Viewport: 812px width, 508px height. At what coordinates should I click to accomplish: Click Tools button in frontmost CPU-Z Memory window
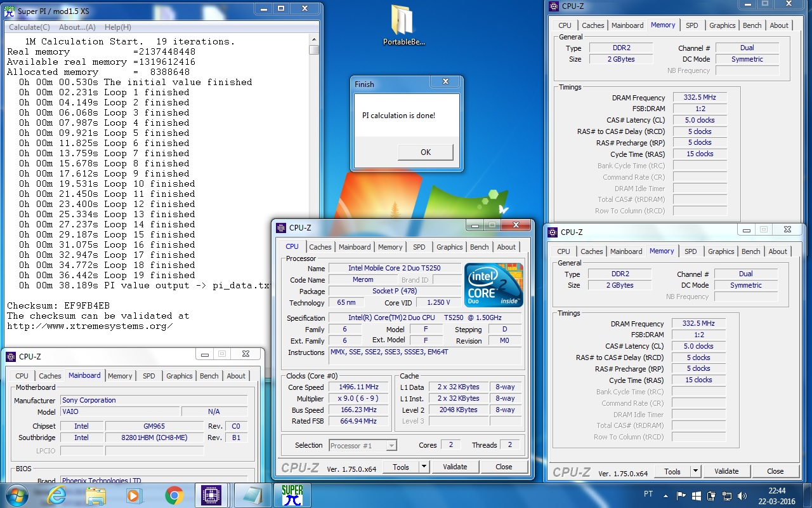(x=672, y=471)
